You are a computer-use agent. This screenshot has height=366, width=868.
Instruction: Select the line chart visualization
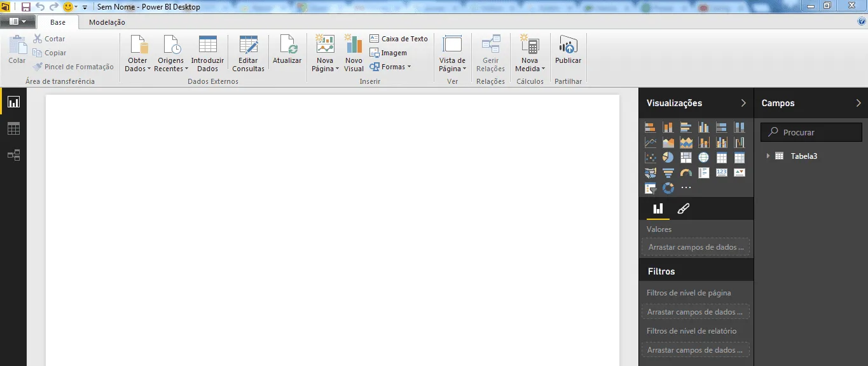(x=650, y=142)
